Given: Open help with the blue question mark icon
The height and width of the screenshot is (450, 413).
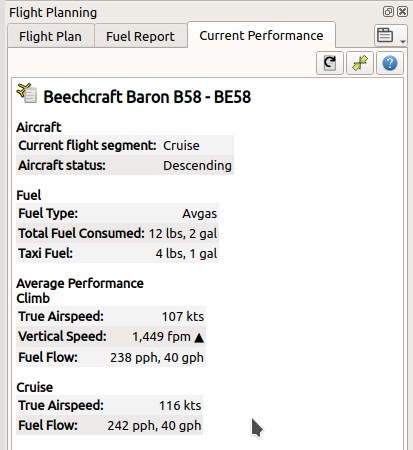Looking at the screenshot, I should pos(390,63).
